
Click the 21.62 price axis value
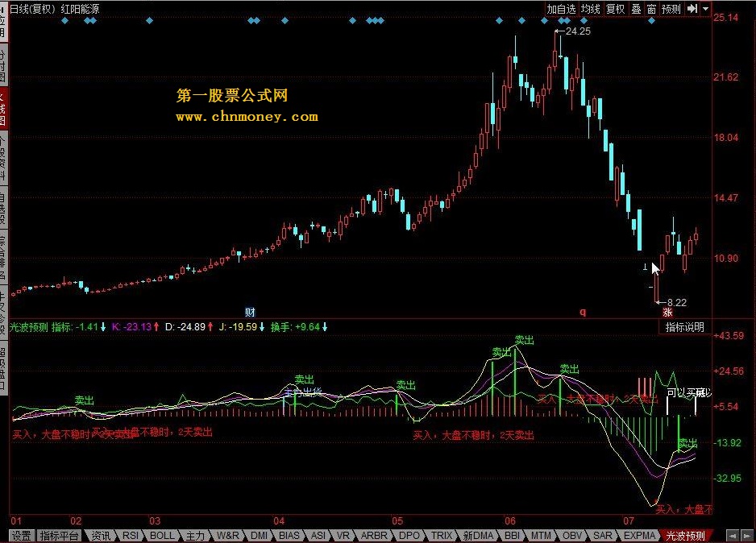(x=726, y=77)
